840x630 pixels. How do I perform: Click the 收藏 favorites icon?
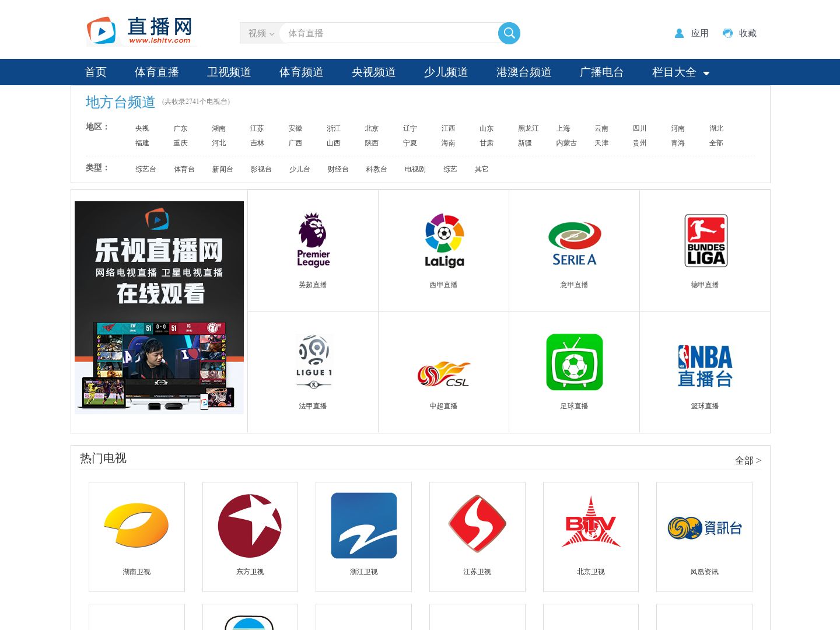pos(727,33)
